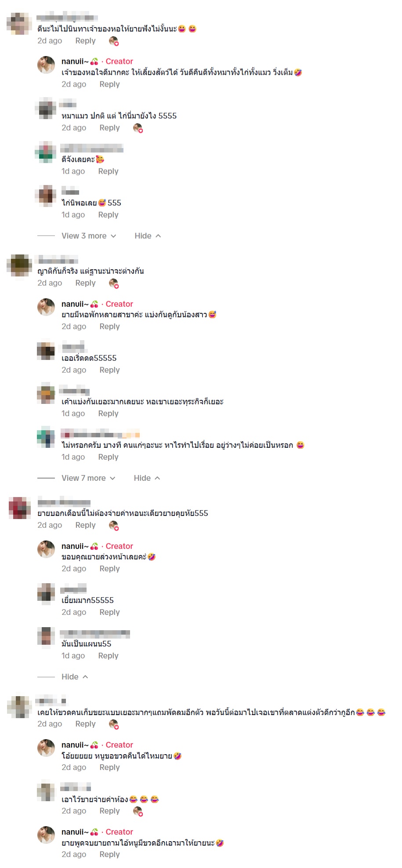This screenshot has width=402, height=868.
Task: Reply to the เออเริ่ดดด55555 comment
Action: [109, 370]
